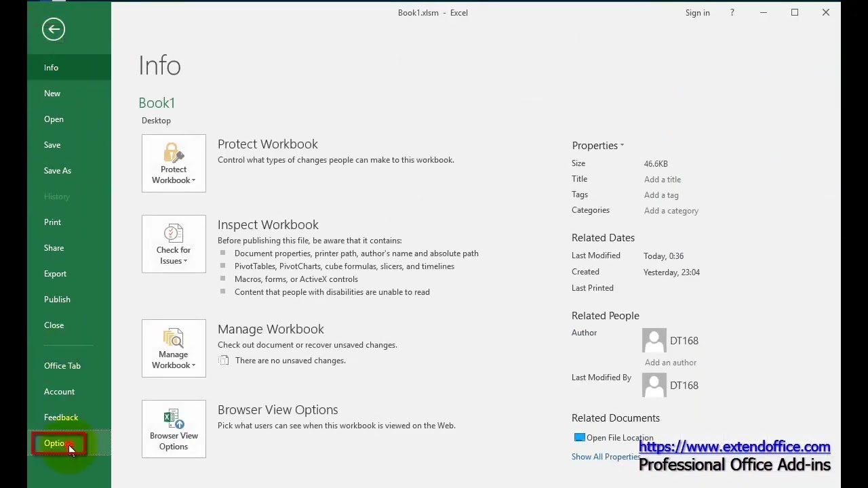This screenshot has height=488, width=868.
Task: Close the workbook via Close item
Action: pos(69,325)
